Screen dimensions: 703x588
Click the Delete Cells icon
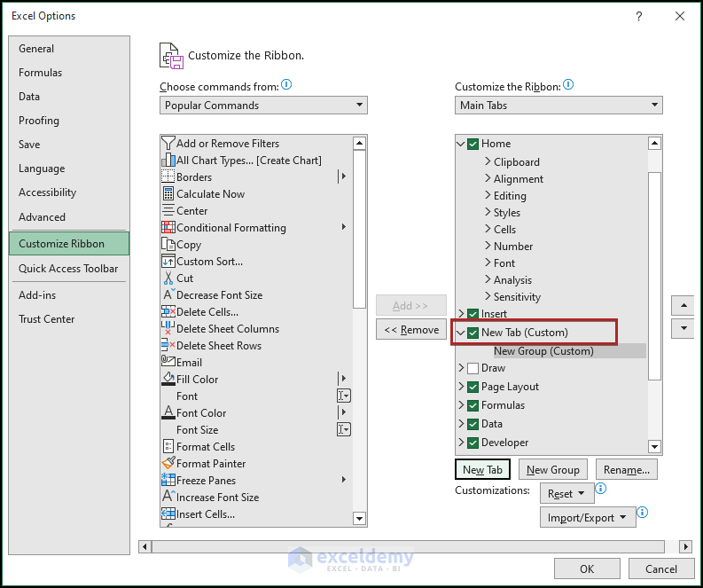pyautogui.click(x=168, y=311)
